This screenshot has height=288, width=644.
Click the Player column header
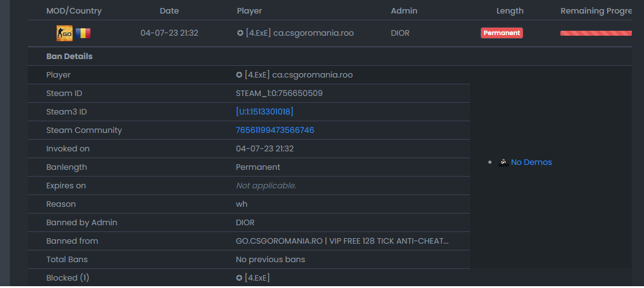click(x=249, y=11)
